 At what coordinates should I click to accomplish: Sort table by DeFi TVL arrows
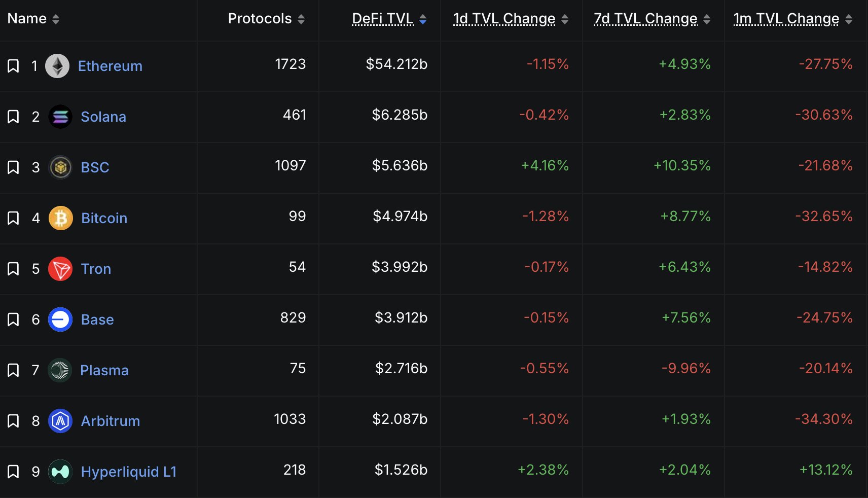(x=423, y=19)
